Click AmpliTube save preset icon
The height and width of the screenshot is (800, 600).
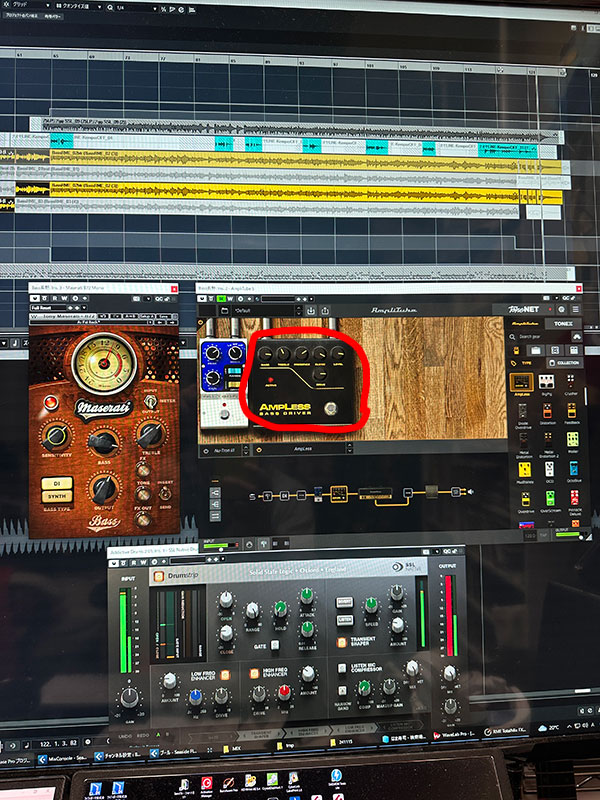pos(311,310)
